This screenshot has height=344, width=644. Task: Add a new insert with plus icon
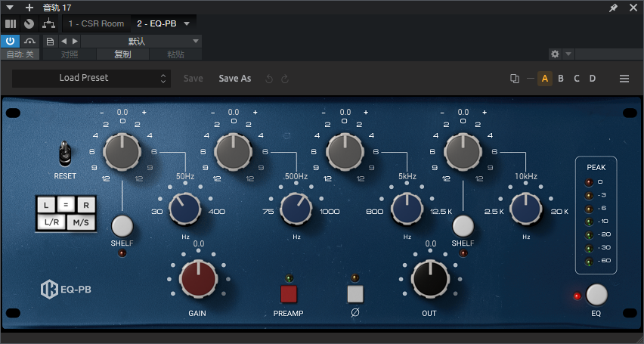(x=29, y=8)
